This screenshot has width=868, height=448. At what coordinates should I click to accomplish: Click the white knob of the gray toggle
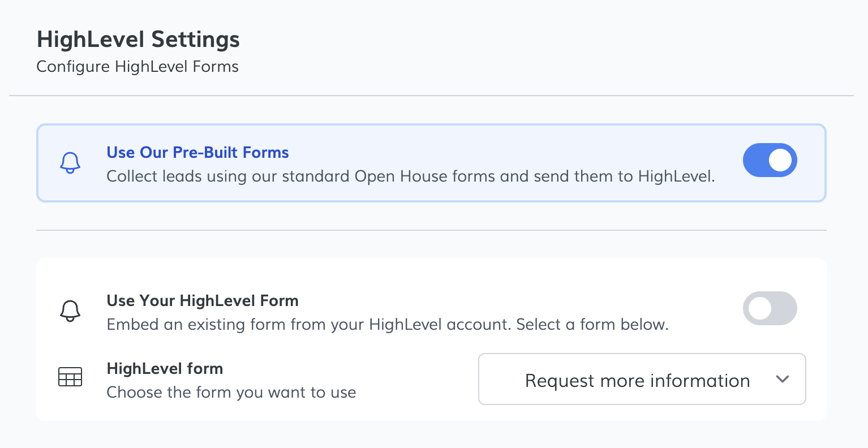759,308
